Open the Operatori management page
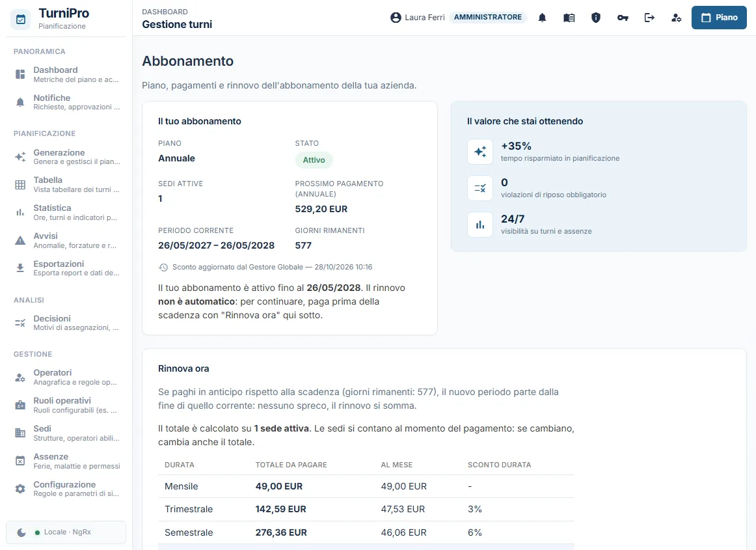Viewport: 756px width, 550px height. click(x=66, y=378)
